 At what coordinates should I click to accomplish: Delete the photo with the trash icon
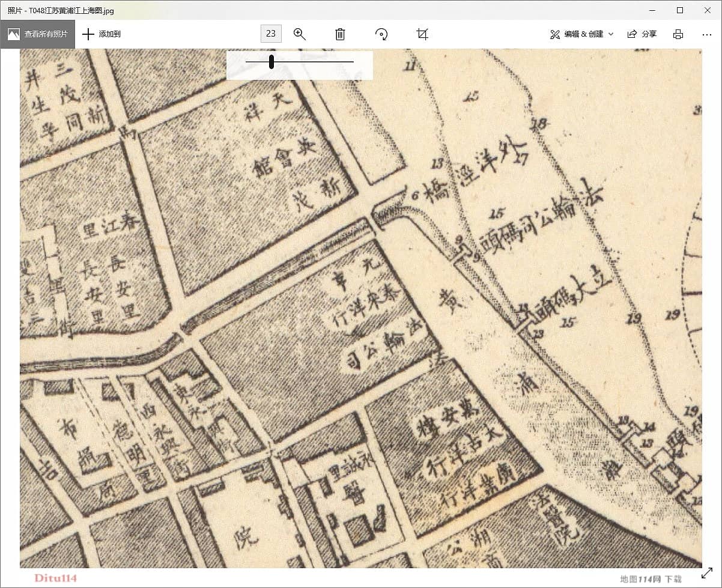pyautogui.click(x=340, y=34)
